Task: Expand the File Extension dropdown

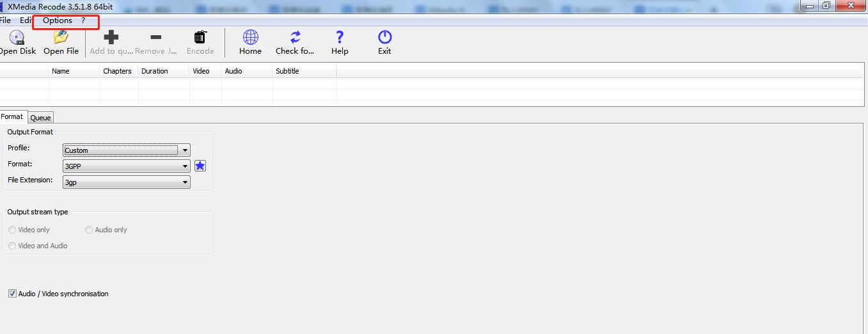Action: tap(127, 182)
